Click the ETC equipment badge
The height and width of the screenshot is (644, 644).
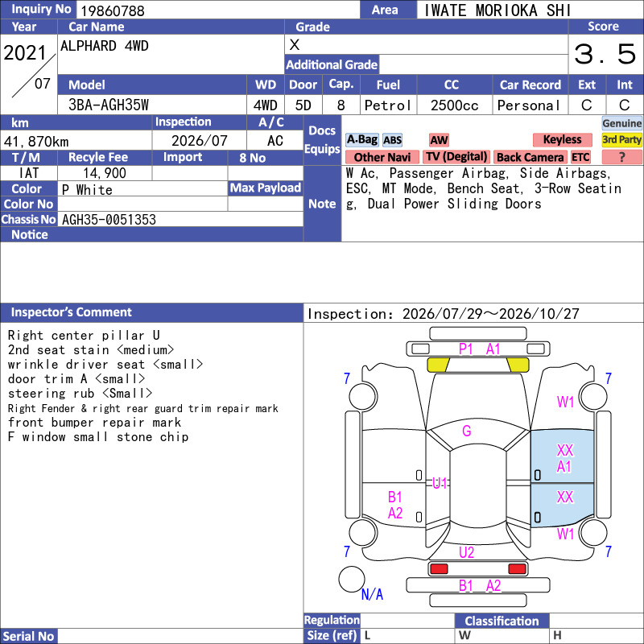[x=580, y=157]
